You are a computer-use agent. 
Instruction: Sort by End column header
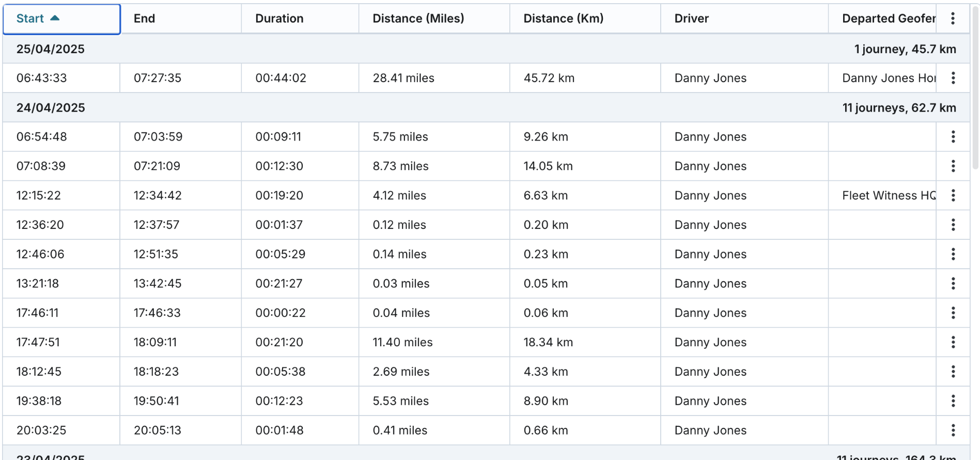[144, 19]
